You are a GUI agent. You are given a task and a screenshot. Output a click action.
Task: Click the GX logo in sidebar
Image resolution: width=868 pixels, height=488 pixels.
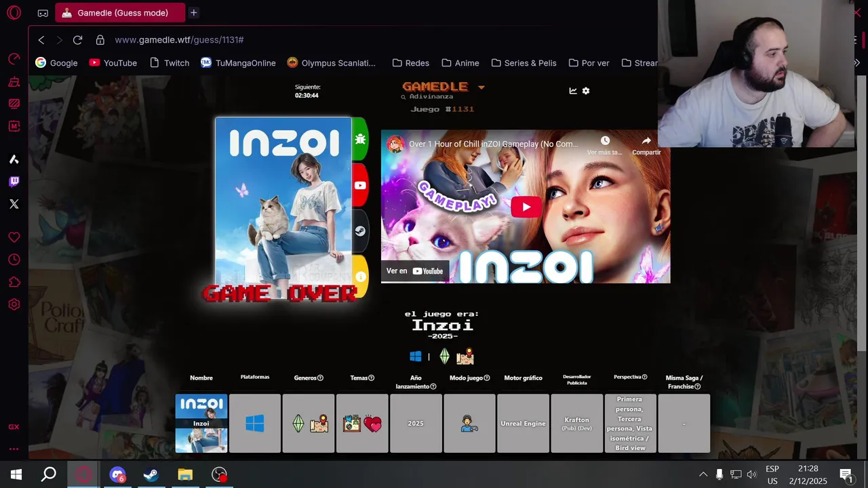14,427
